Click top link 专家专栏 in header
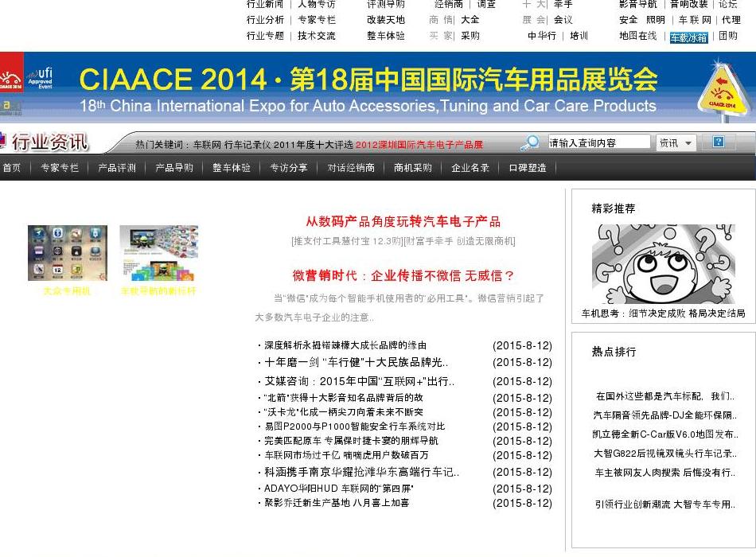 click(317, 20)
